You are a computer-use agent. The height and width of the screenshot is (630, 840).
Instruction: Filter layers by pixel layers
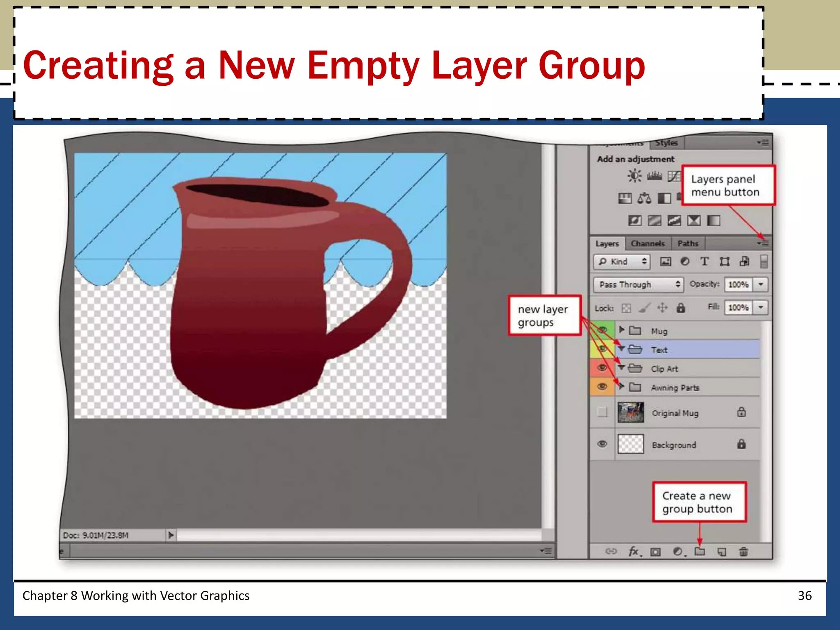[x=665, y=262]
